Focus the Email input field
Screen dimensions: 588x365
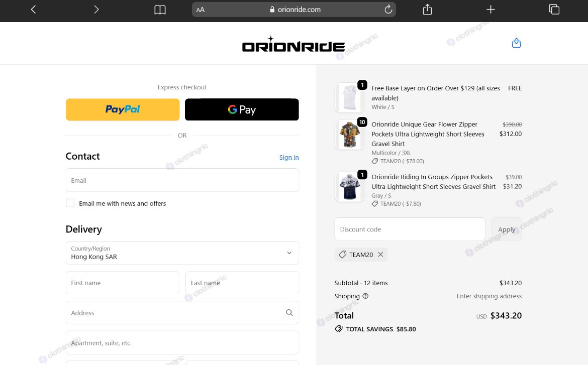[182, 180]
